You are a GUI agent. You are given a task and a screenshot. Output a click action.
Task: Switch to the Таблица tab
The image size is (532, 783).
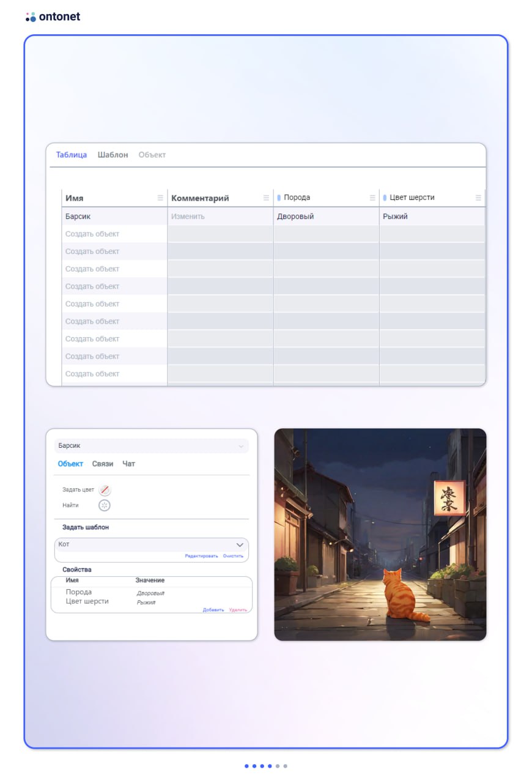pyautogui.click(x=72, y=155)
